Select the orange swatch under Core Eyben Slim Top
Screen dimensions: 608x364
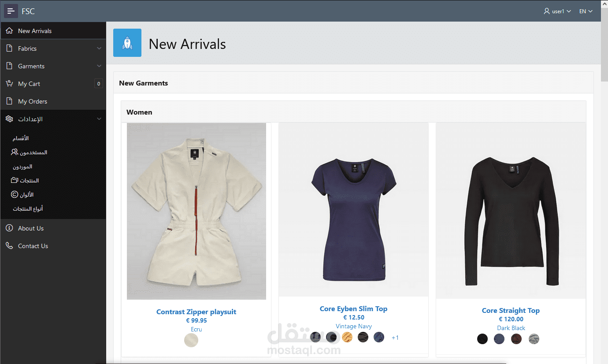(x=347, y=337)
